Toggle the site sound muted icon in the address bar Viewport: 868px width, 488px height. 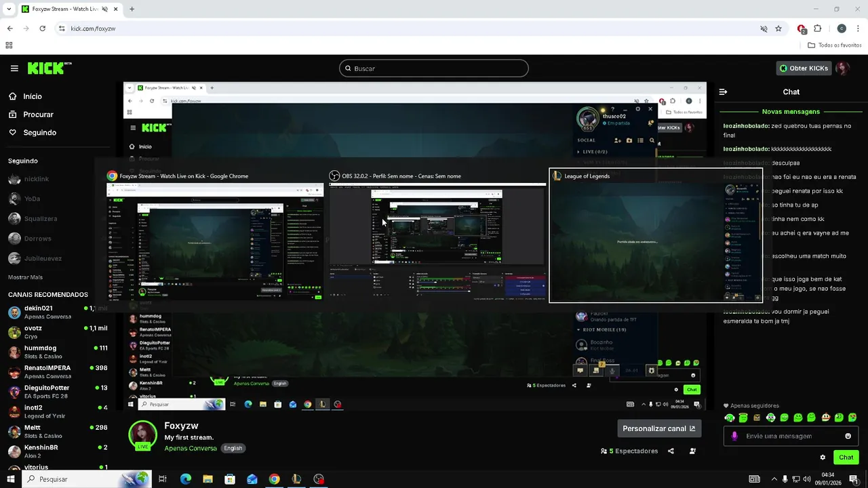[x=764, y=28]
